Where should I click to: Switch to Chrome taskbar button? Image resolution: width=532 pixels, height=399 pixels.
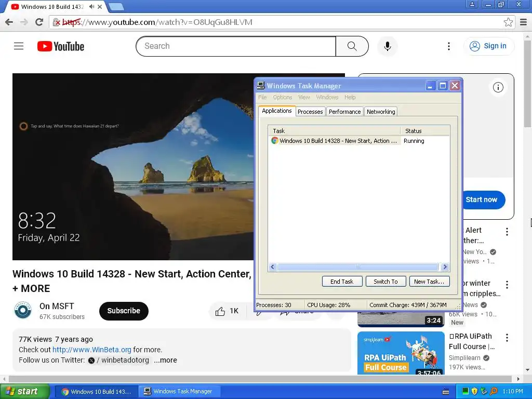pyautogui.click(x=96, y=392)
